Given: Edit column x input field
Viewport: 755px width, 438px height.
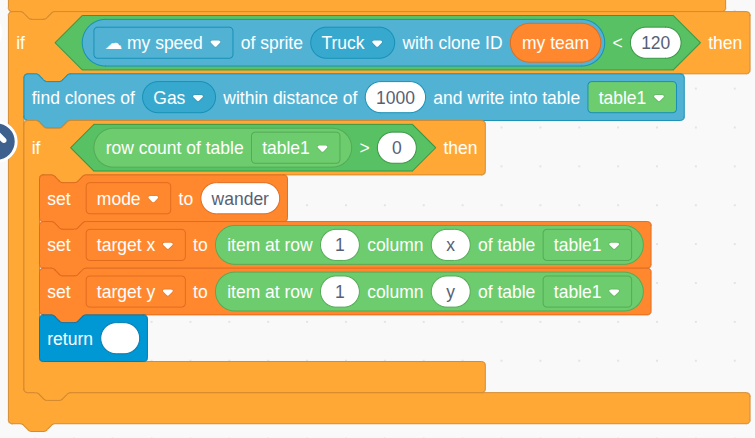Looking at the screenshot, I should 450,245.
